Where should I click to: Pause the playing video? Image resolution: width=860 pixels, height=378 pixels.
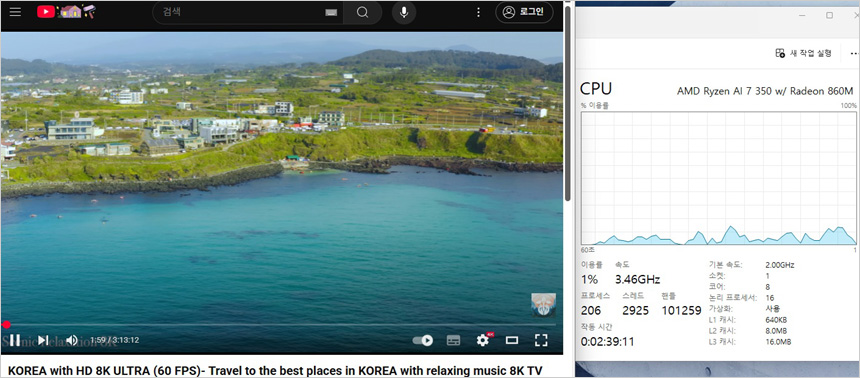[x=15, y=340]
